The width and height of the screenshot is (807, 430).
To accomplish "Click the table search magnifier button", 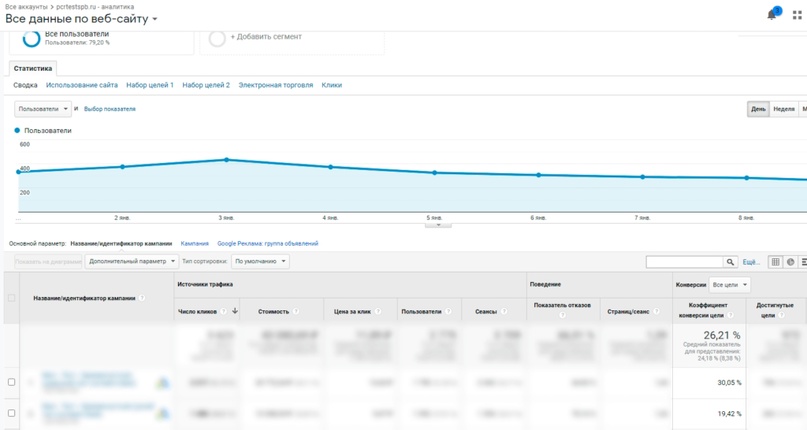I will pos(731,262).
